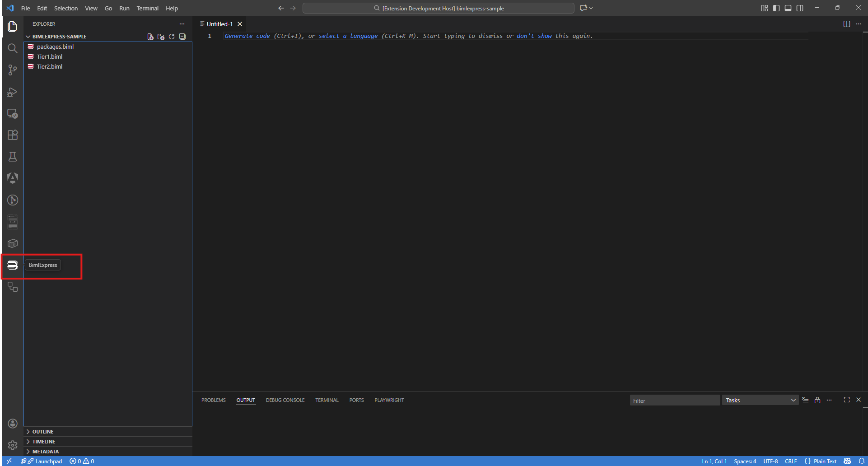Open the Run and Debug view
The image size is (868, 466).
[13, 92]
